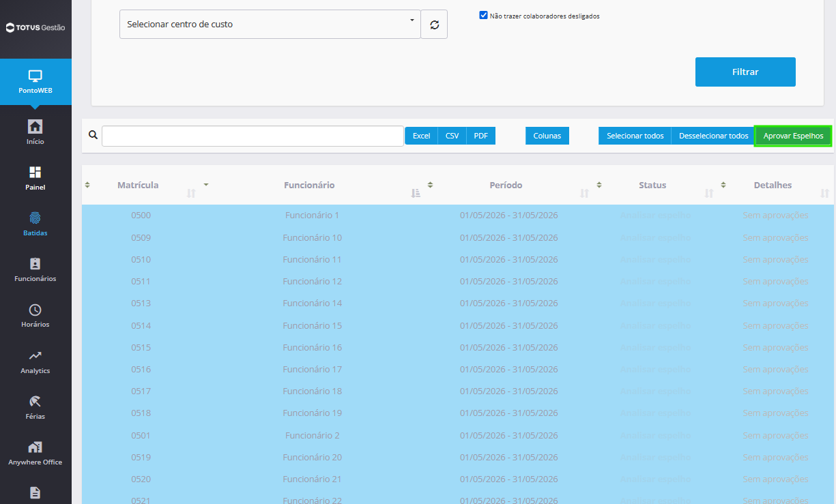Open Selecionar centro de custo dropdown

click(270, 25)
